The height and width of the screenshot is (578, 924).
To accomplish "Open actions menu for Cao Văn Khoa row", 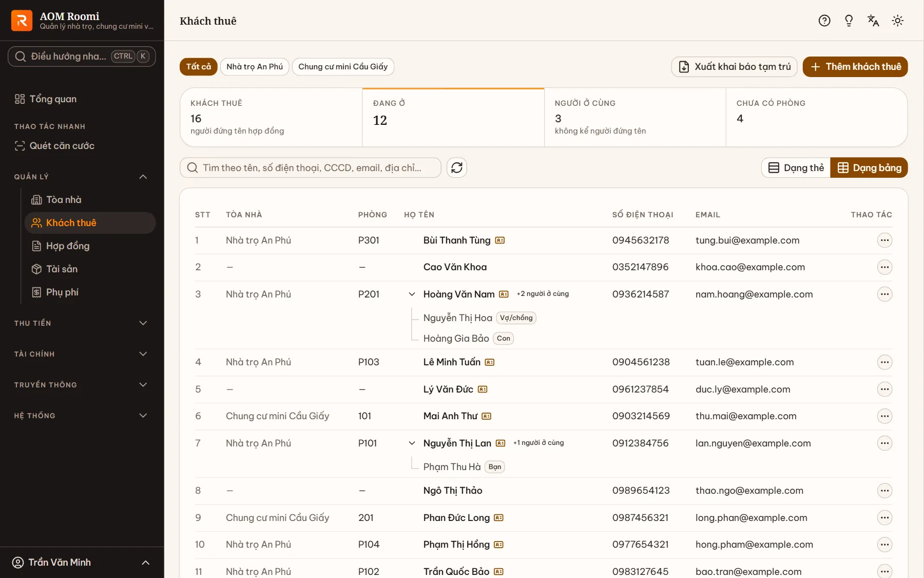I will pos(884,267).
